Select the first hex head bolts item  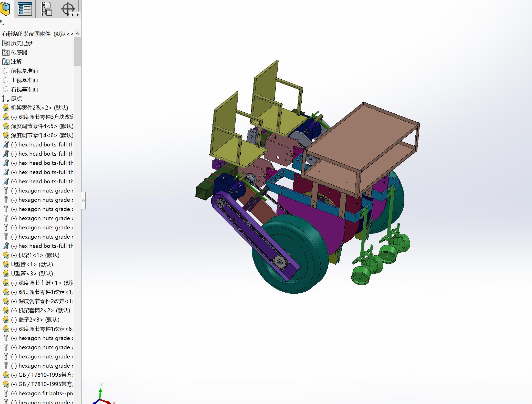[x=42, y=145]
